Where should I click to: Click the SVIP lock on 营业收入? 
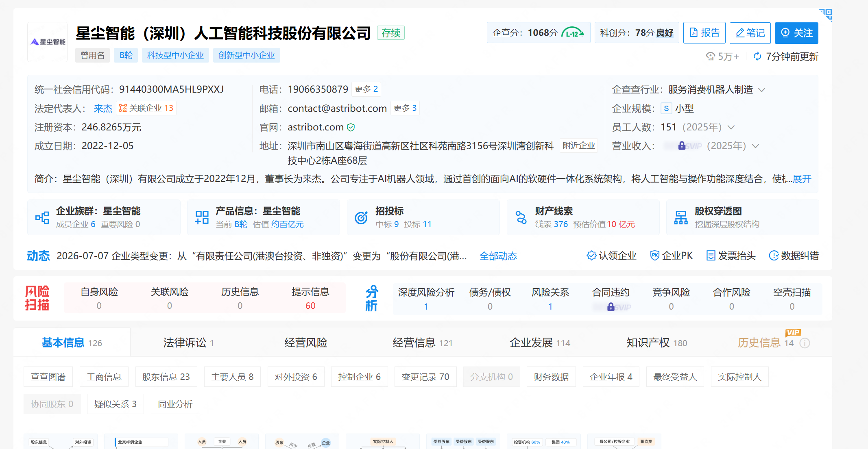coord(682,146)
